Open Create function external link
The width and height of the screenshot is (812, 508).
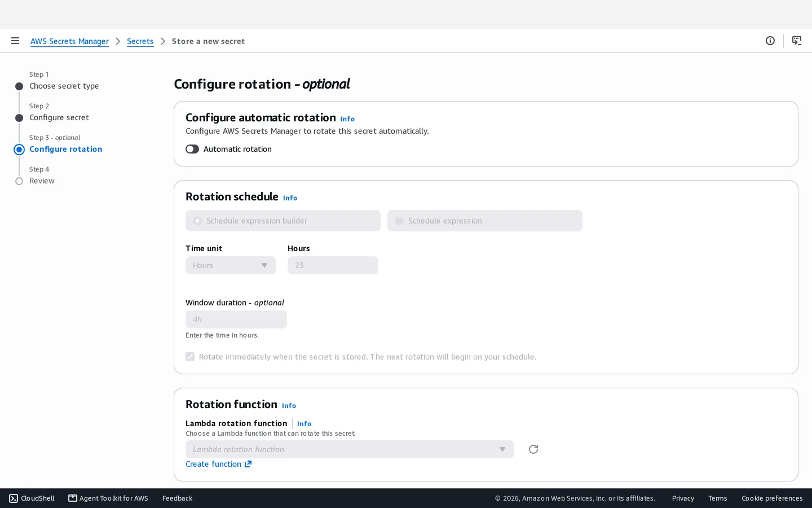click(219, 464)
